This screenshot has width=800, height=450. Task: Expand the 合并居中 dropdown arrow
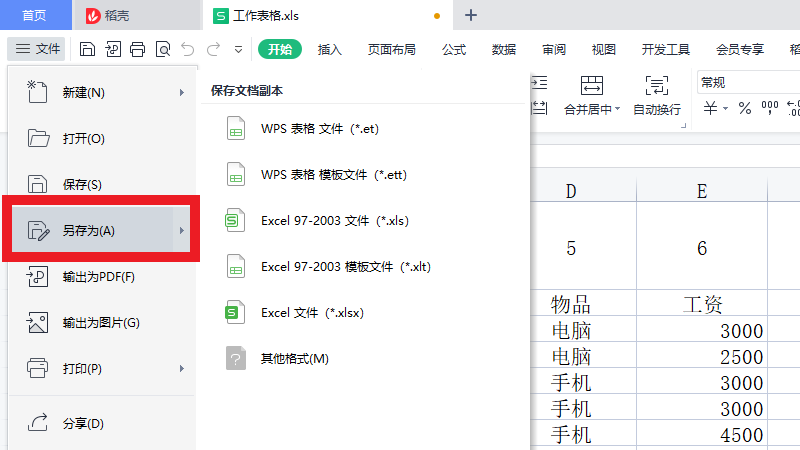click(617, 109)
